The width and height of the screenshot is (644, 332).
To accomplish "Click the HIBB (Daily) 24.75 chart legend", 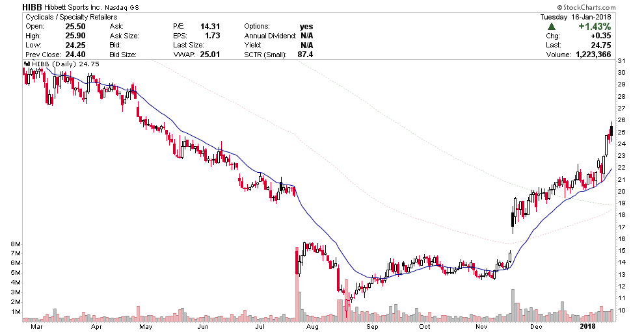I will 65,64.
